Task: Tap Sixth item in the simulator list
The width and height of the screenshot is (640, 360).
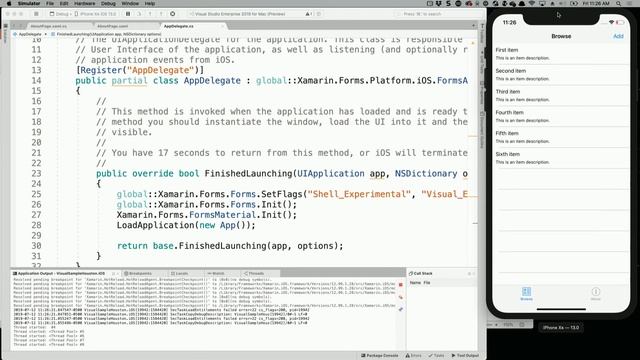Action: (561, 158)
